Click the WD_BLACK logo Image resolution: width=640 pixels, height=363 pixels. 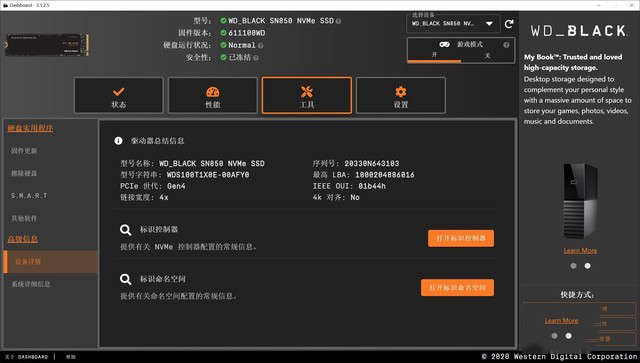[579, 31]
